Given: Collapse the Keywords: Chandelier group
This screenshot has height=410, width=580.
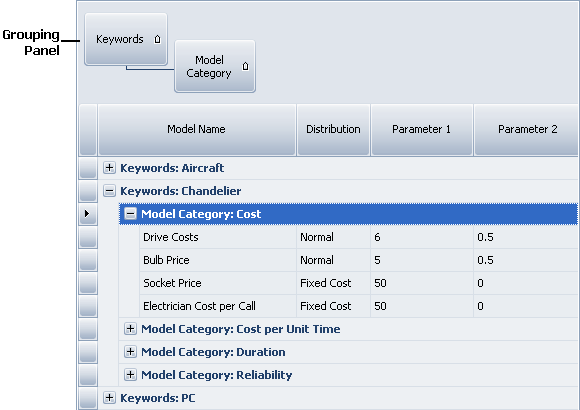Looking at the screenshot, I should 109,191.
